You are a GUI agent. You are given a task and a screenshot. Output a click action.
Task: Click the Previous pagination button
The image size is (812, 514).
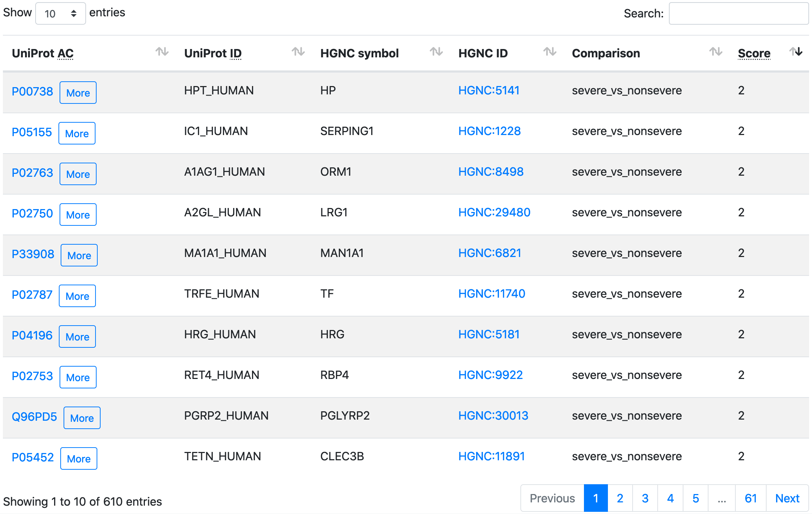[x=552, y=498]
